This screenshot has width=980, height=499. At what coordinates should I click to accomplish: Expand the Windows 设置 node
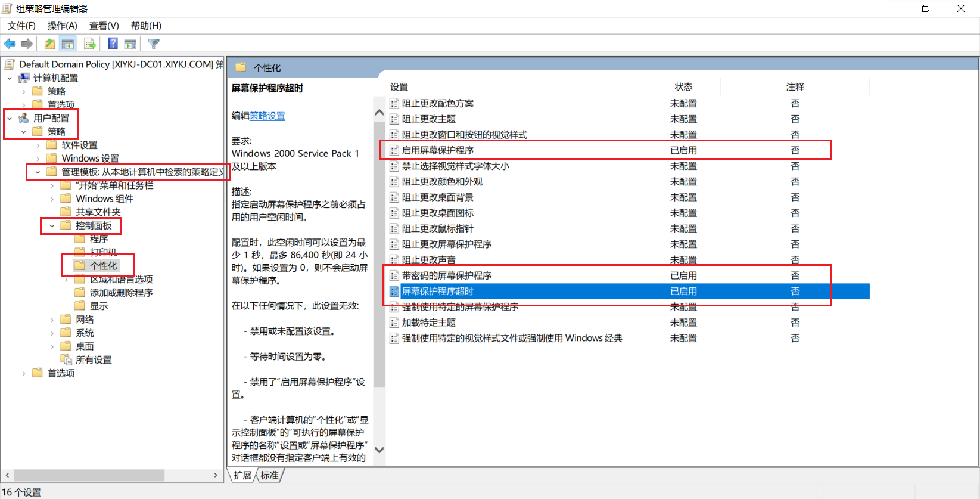tap(38, 159)
